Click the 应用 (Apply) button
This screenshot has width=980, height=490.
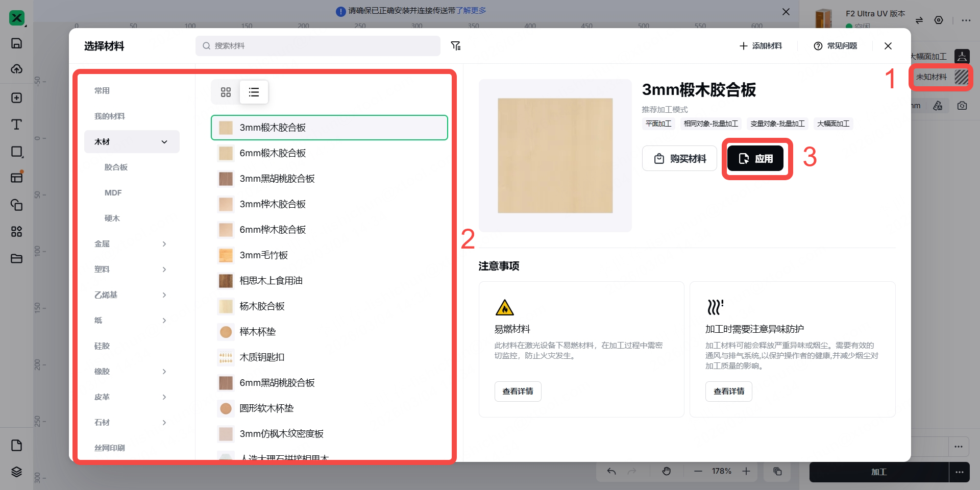click(x=755, y=159)
